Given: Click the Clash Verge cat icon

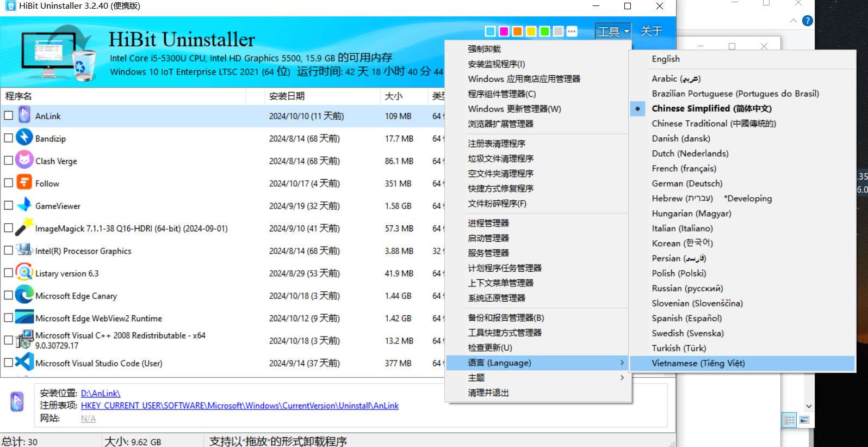Looking at the screenshot, I should (24, 160).
